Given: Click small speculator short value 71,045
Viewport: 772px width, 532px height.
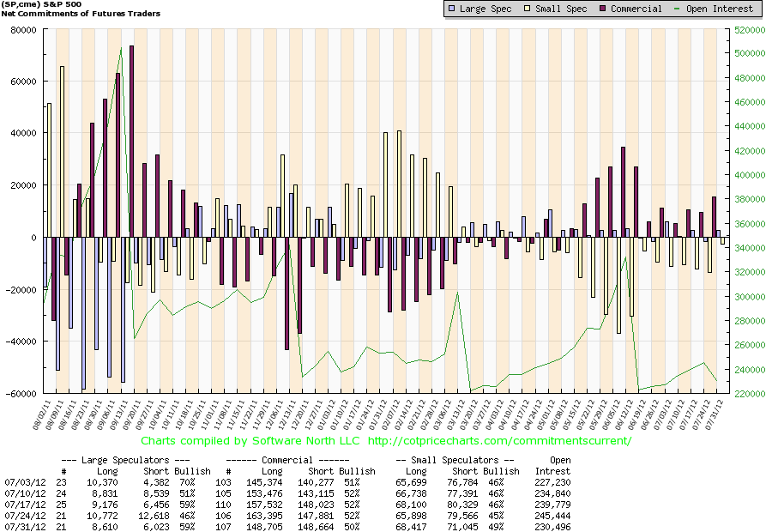Looking at the screenshot, I should coord(463,527).
